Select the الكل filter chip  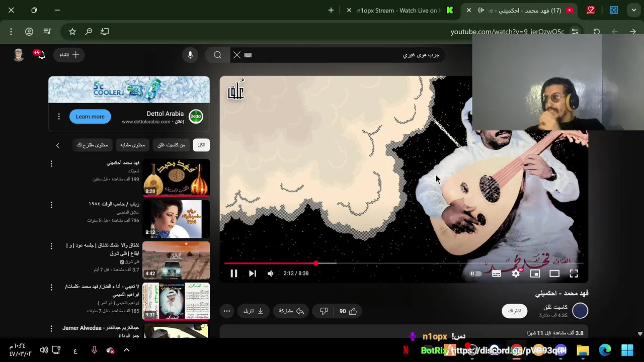click(201, 145)
